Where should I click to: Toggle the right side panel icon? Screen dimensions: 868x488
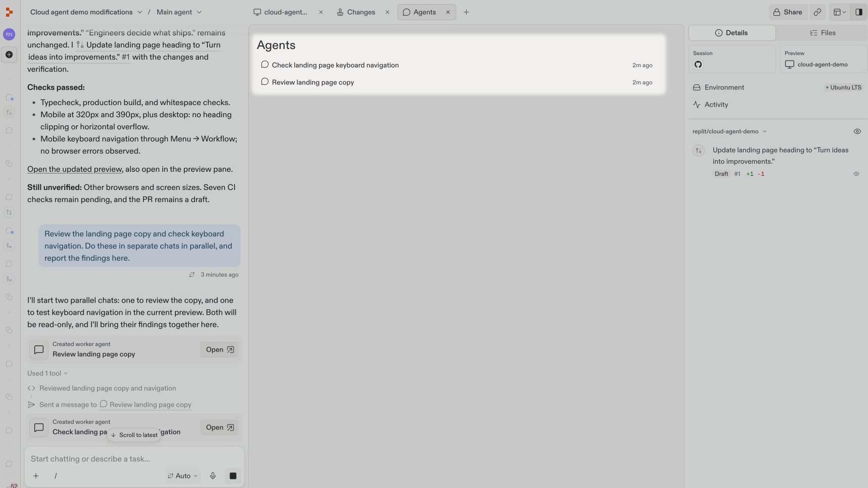pos(858,12)
